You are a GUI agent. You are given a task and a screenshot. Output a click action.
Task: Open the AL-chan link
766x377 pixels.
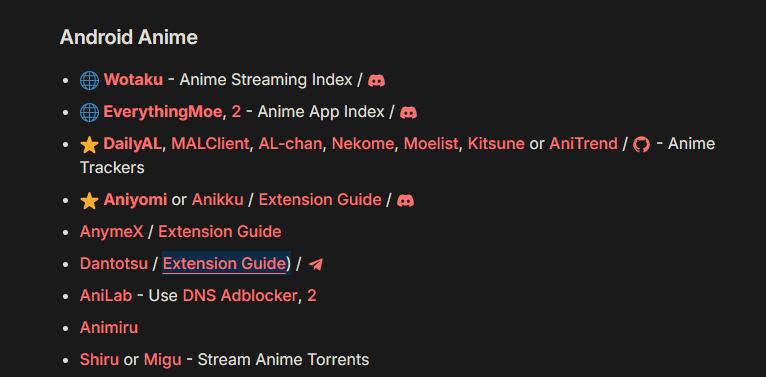290,144
